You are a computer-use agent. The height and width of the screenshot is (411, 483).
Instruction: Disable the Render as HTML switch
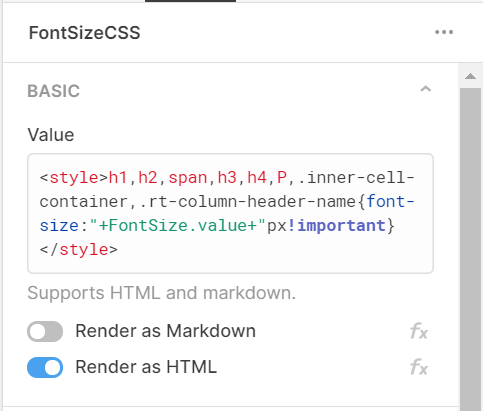coord(45,367)
